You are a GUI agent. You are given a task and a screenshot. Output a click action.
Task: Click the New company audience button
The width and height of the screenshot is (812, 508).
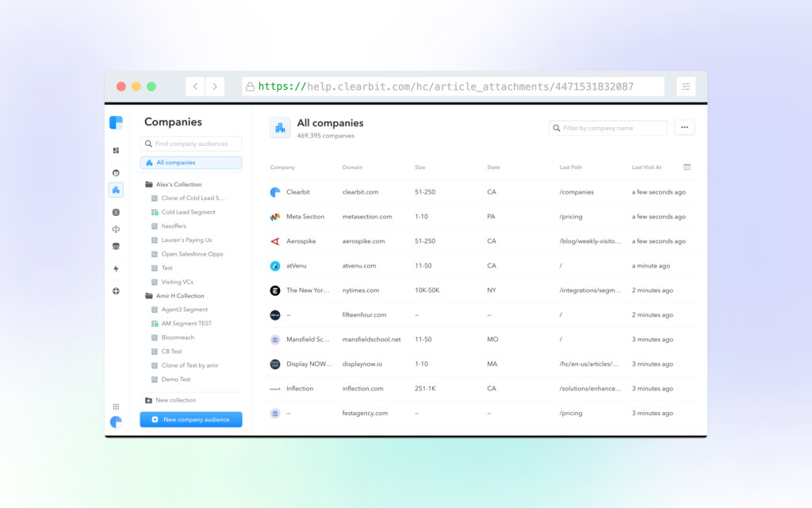click(x=191, y=419)
